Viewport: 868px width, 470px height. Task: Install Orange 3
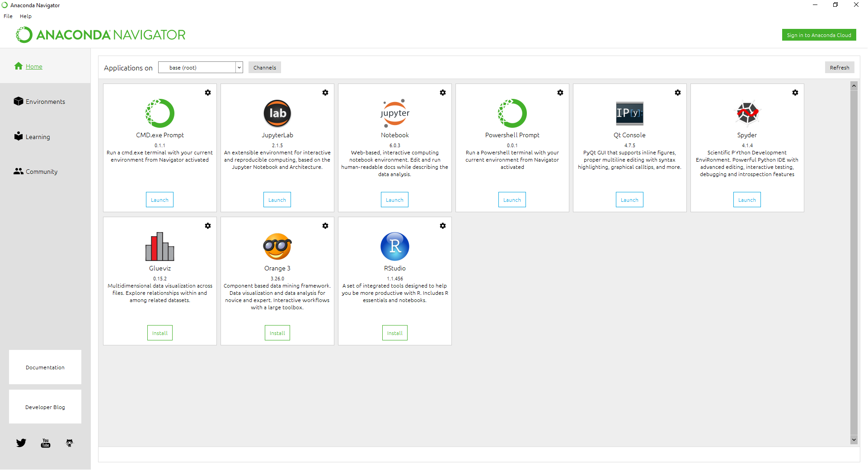(277, 333)
